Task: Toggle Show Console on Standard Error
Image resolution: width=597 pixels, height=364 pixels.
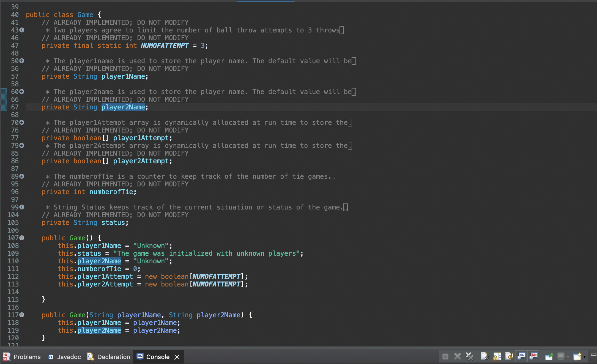Action: pyautogui.click(x=534, y=357)
